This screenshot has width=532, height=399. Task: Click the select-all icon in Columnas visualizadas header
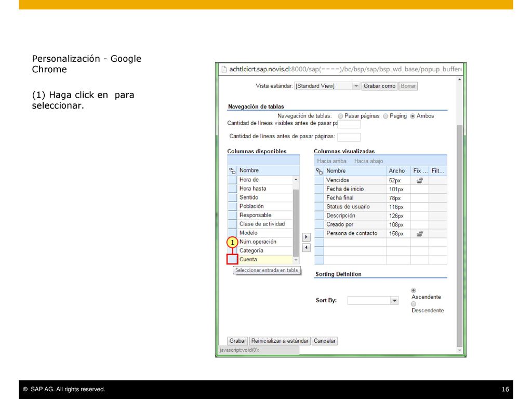[320, 171]
